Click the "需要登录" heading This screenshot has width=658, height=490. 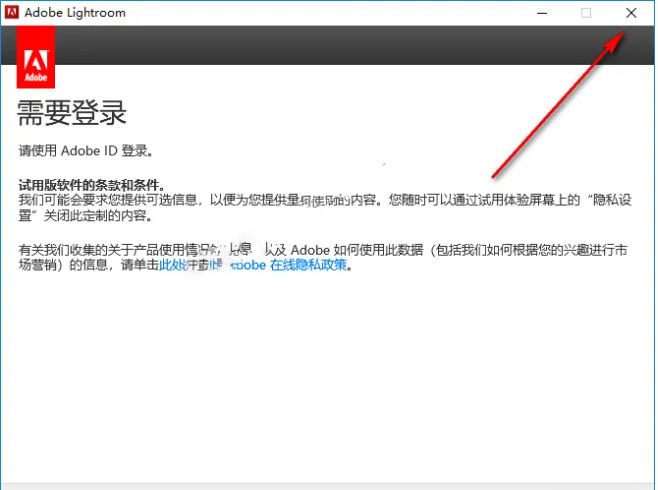[72, 111]
